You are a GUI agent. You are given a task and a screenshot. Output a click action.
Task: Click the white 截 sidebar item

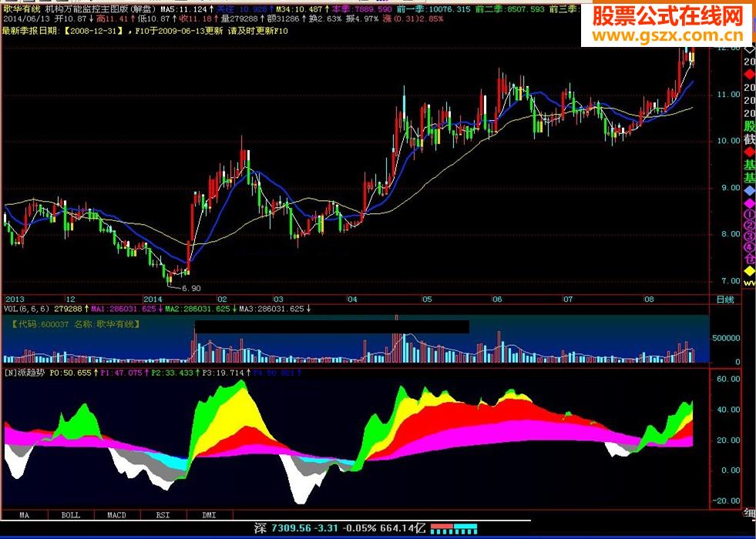[x=749, y=139]
